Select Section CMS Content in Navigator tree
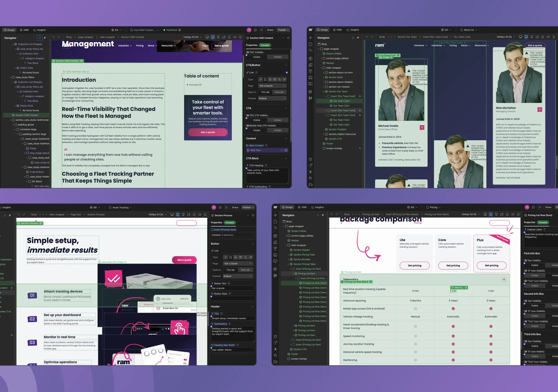 (x=27, y=115)
